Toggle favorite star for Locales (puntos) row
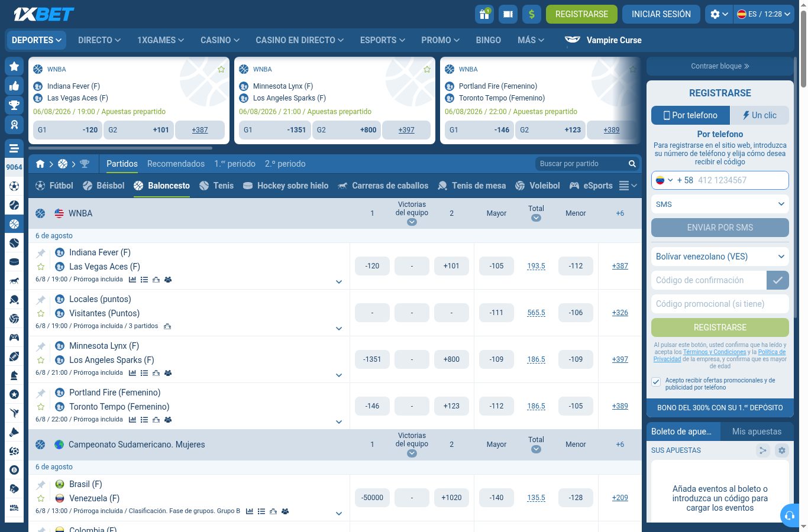The image size is (808, 532). pos(41,313)
